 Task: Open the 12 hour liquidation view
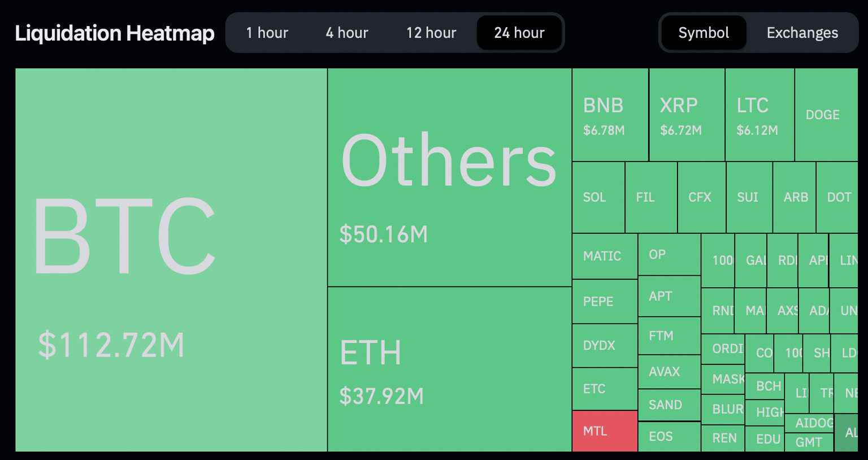(431, 33)
